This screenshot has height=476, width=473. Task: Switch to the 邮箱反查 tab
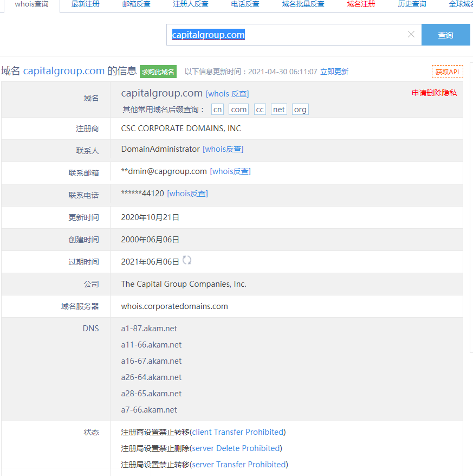click(x=137, y=4)
